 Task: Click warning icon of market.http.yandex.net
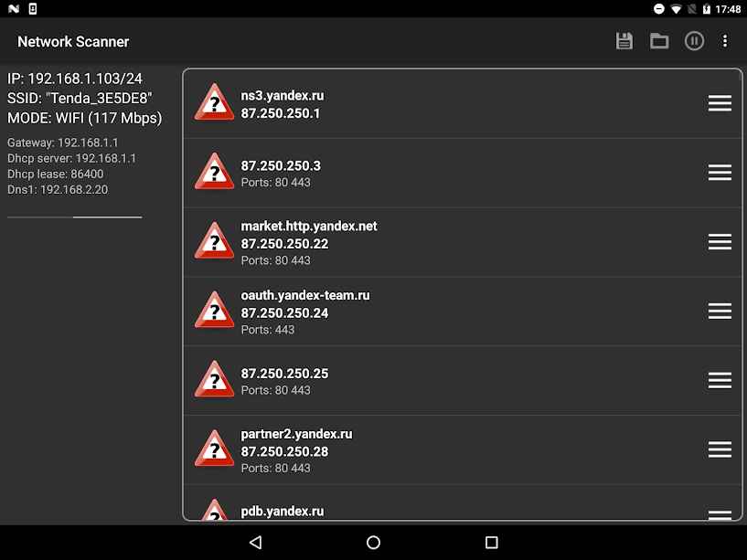(214, 240)
